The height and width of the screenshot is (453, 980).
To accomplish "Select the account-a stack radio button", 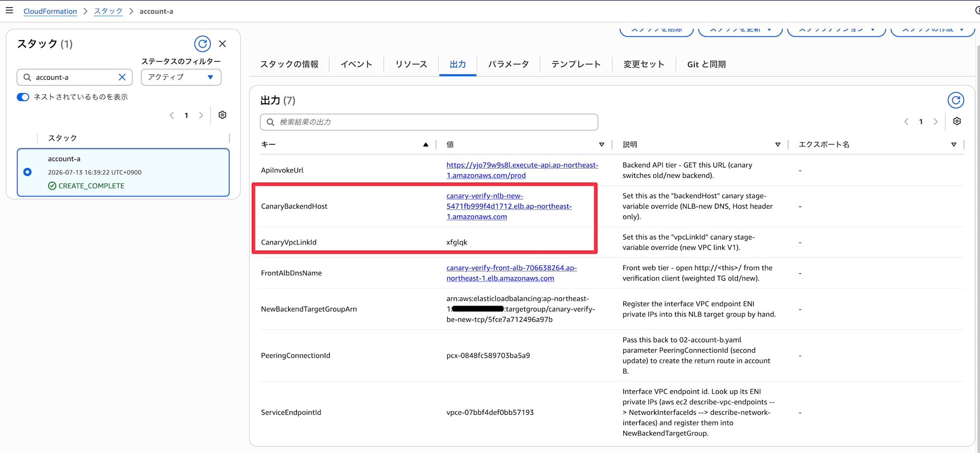I will pos(27,172).
